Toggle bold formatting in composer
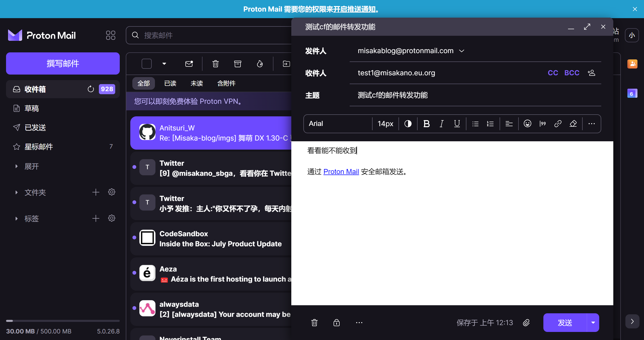This screenshot has height=340, width=644. 426,124
